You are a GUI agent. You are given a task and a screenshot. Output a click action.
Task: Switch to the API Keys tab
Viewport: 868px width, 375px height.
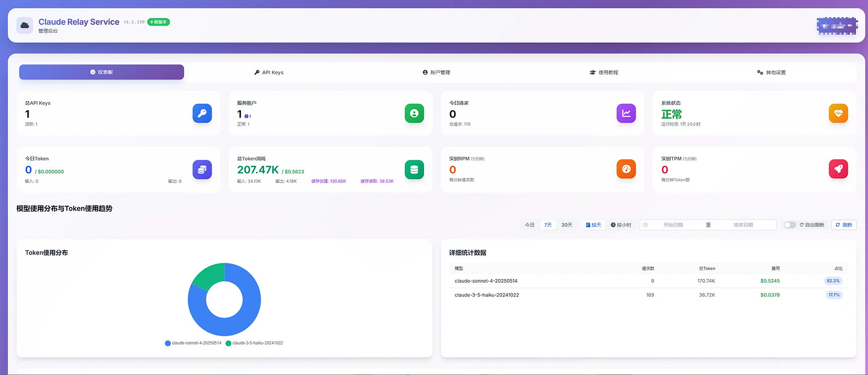[x=269, y=72]
